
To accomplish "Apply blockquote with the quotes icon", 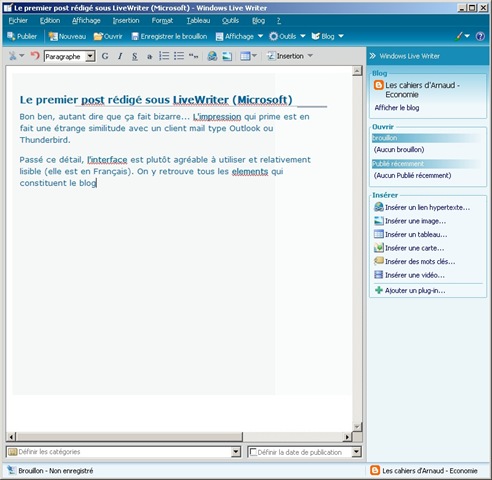I will [193, 56].
